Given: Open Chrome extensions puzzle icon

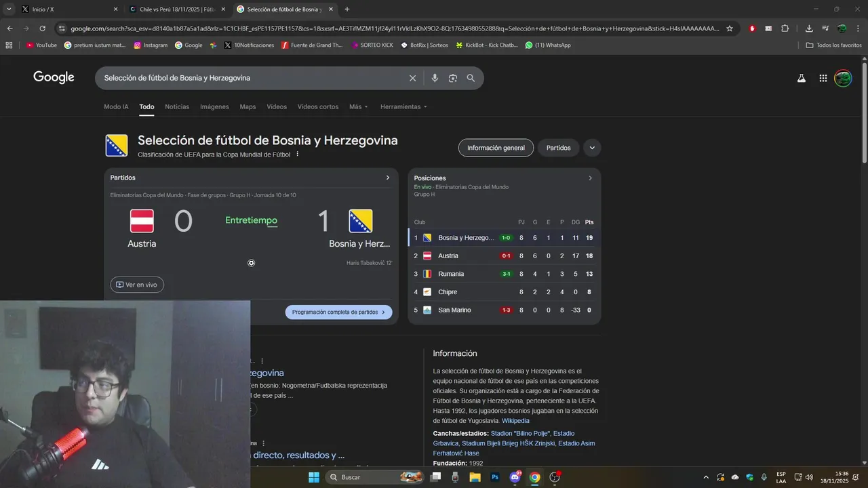Looking at the screenshot, I should click(x=785, y=28).
